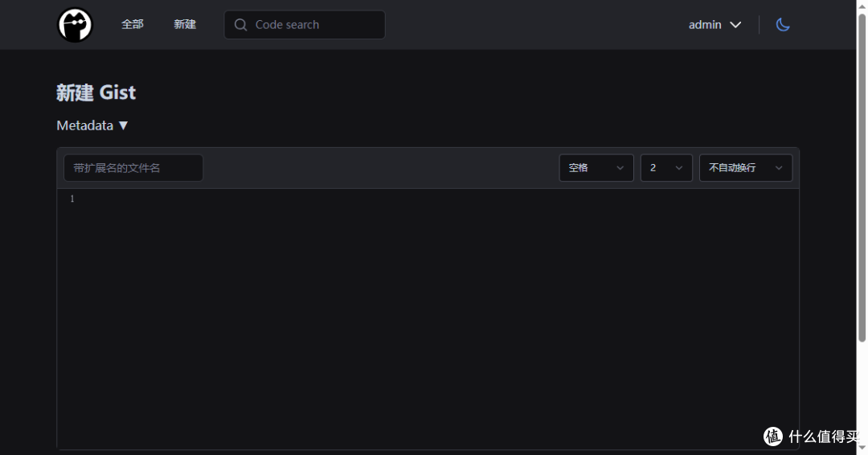Expand the Metadata section

pyautogui.click(x=92, y=125)
